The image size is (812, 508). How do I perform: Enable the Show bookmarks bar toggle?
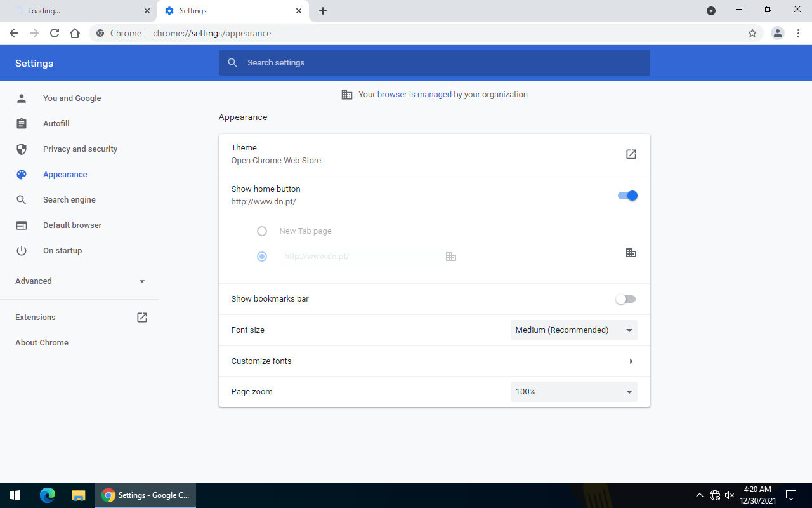(625, 299)
